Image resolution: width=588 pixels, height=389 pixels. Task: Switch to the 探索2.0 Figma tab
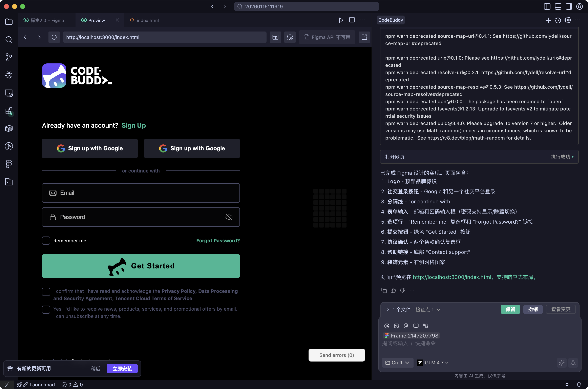click(47, 20)
